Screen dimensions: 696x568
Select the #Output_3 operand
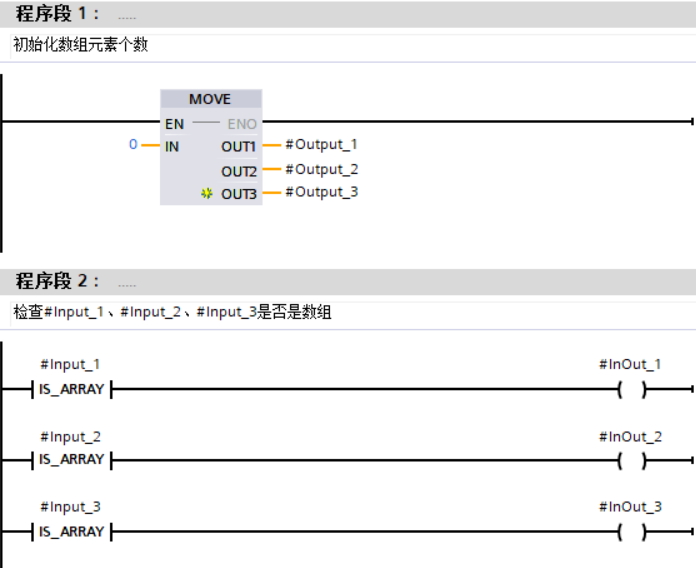coord(321,192)
